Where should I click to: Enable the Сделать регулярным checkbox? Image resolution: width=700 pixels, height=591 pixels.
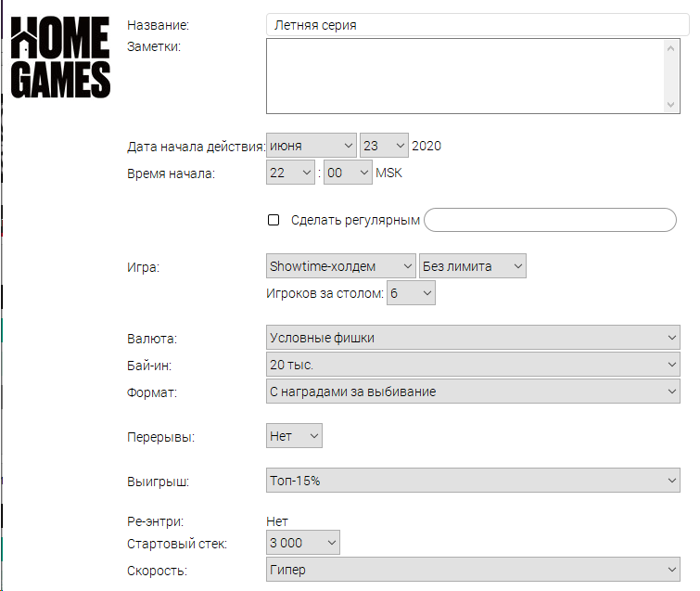click(274, 220)
